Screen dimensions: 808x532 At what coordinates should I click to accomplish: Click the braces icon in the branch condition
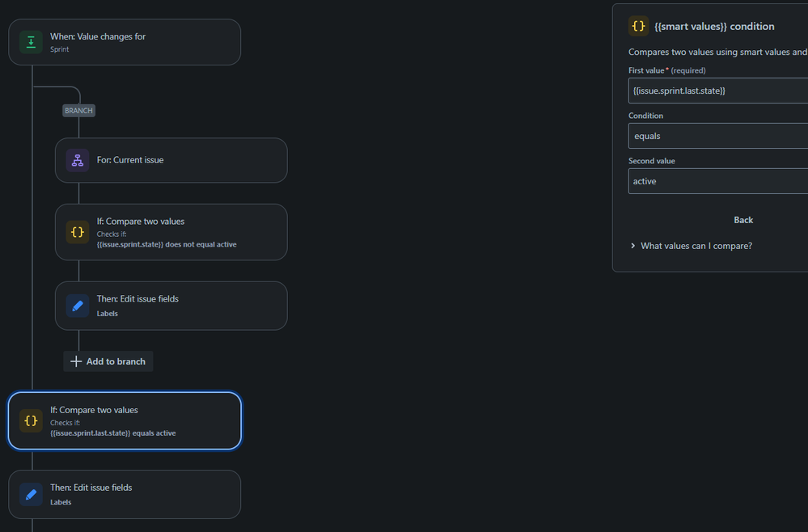coord(78,232)
